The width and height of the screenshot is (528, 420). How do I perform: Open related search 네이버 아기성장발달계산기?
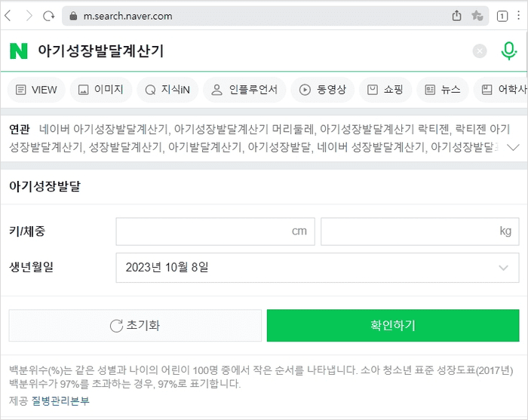[103, 129]
